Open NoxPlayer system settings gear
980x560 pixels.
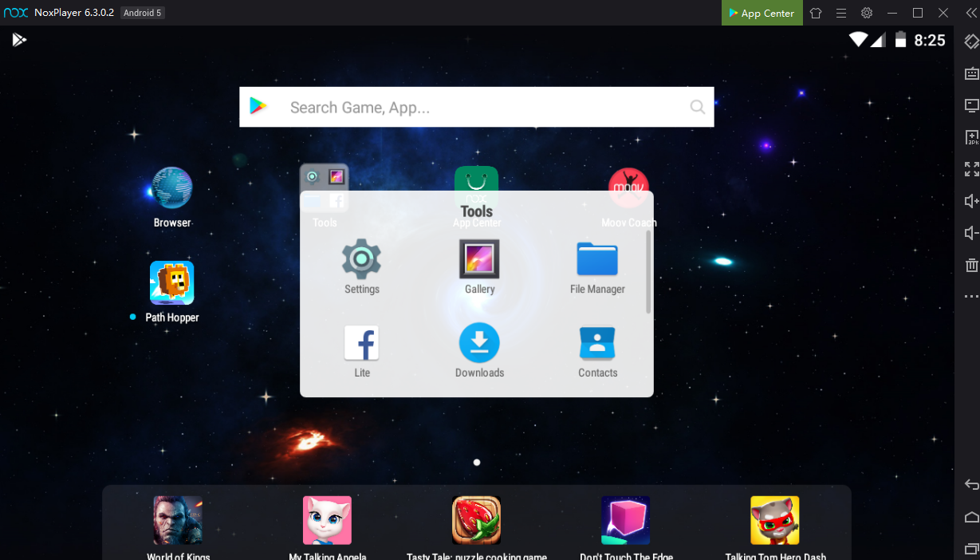(867, 13)
